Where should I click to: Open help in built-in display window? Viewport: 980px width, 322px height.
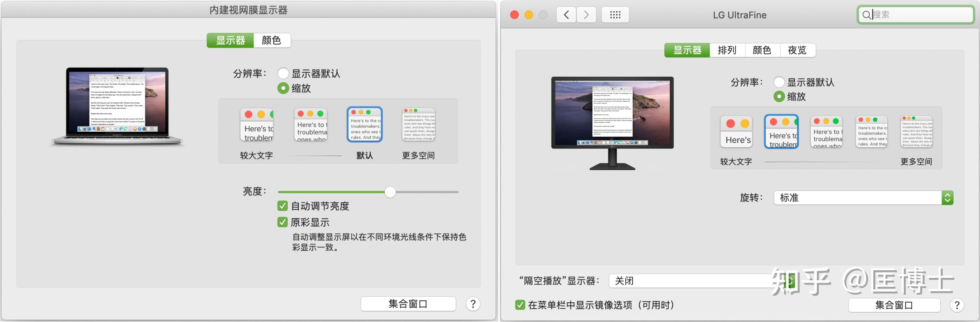[x=473, y=304]
